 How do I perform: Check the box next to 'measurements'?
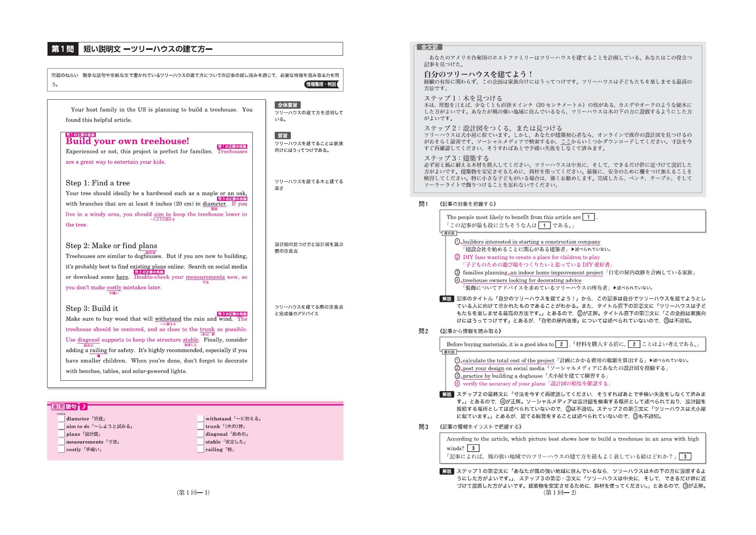[61, 442]
